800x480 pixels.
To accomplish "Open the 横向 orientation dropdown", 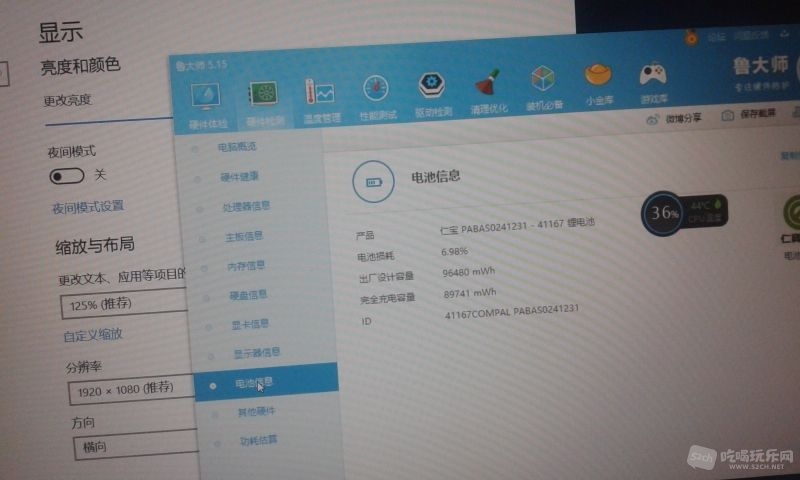I will point(136,445).
